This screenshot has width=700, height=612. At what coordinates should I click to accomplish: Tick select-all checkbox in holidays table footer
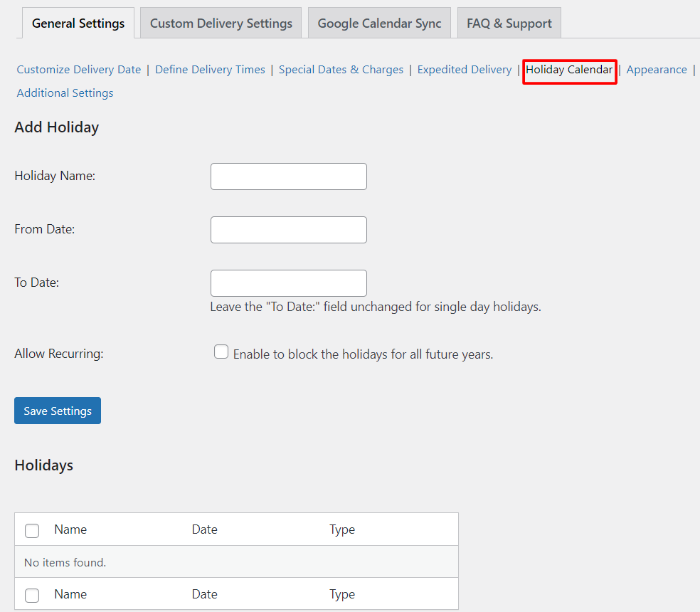(32, 595)
